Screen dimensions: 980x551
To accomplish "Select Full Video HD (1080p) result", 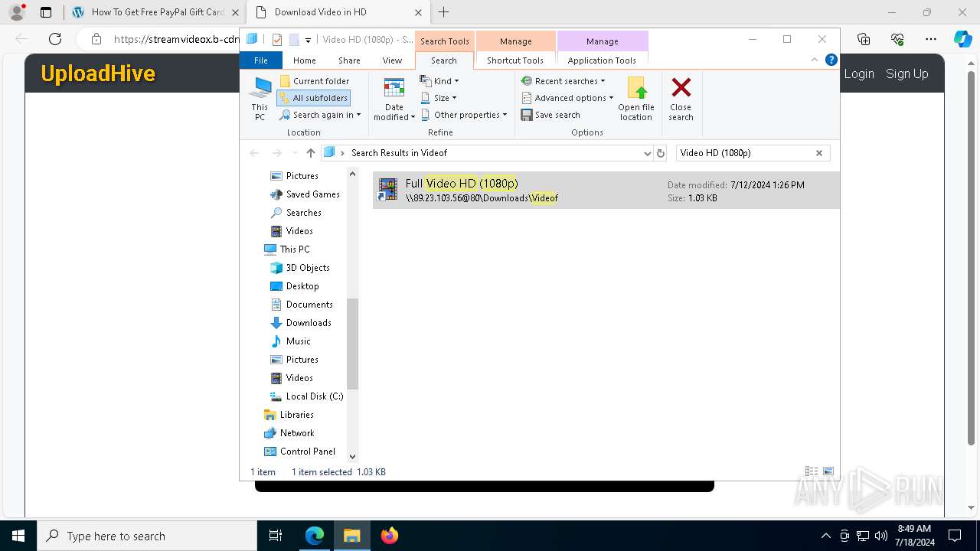I will pyautogui.click(x=606, y=191).
